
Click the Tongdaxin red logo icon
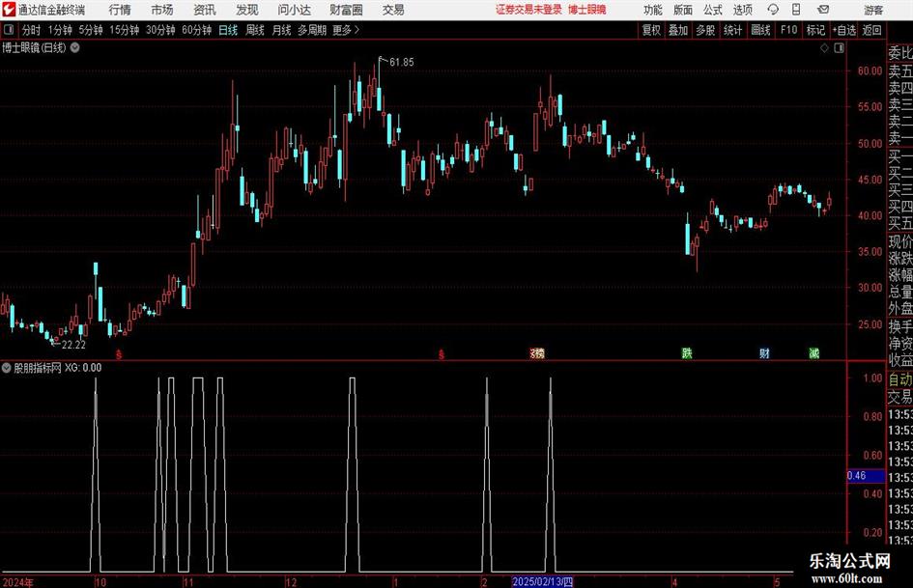[8, 10]
